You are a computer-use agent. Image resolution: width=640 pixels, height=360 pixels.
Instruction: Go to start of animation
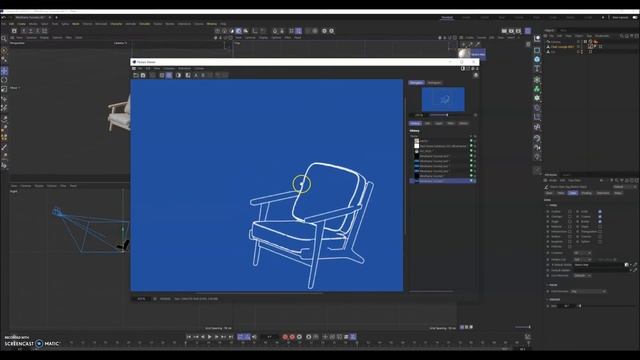click(189, 337)
